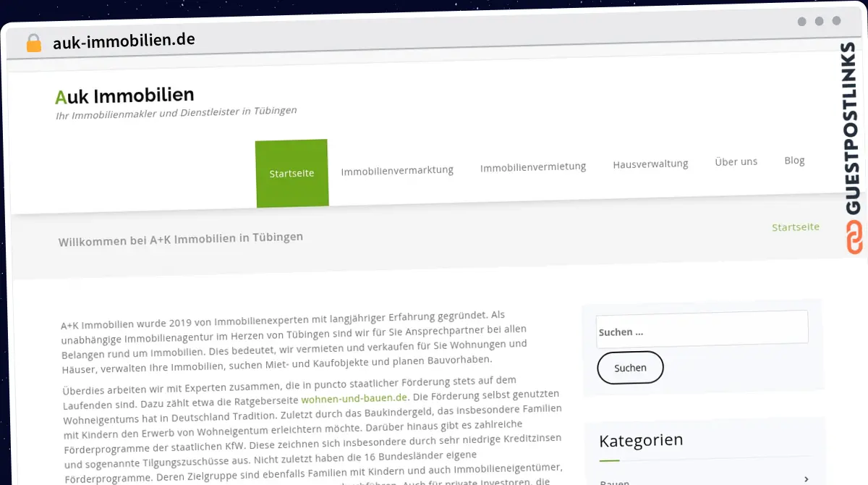Click the Suchen search button
Image resolution: width=868 pixels, height=485 pixels.
coord(630,368)
